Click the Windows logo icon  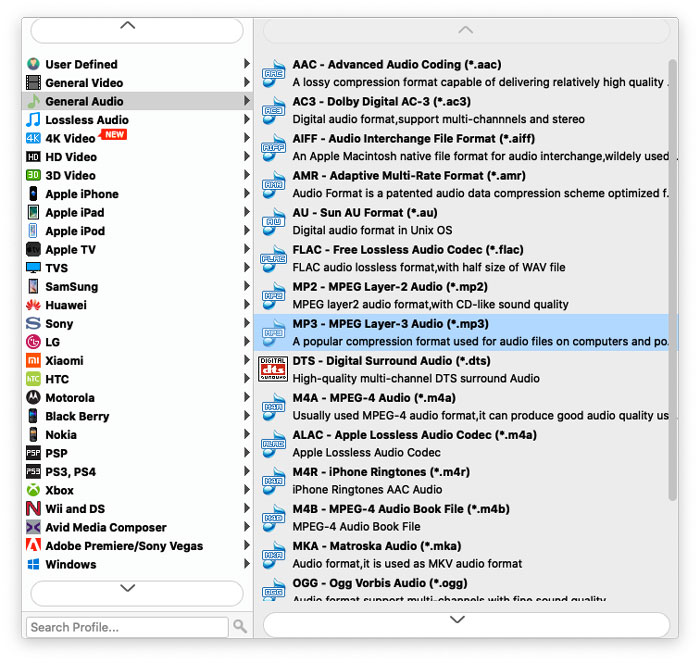click(x=33, y=564)
